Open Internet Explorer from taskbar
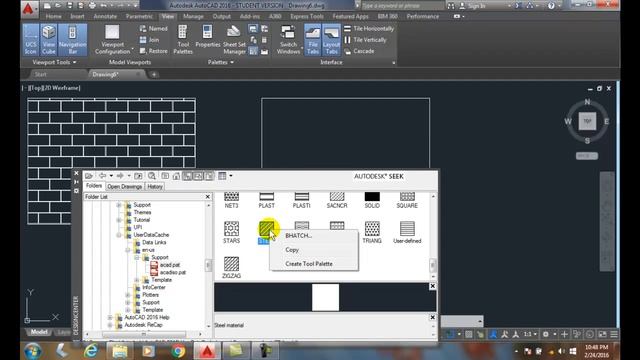The width and height of the screenshot is (640, 360). click(x=90, y=351)
